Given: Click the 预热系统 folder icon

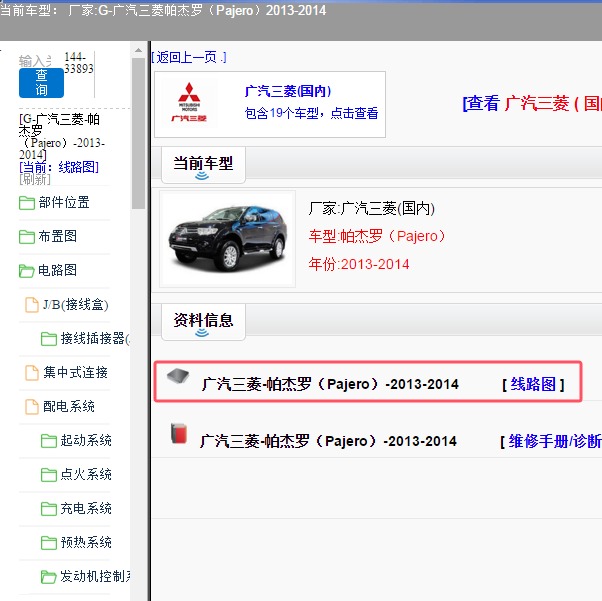Looking at the screenshot, I should point(49,543).
